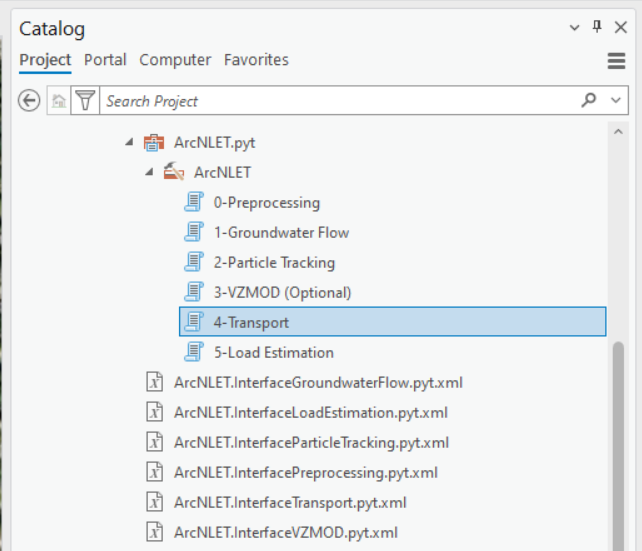
Task: Click the 0-Preprocessing script icon
Action: coord(194,202)
